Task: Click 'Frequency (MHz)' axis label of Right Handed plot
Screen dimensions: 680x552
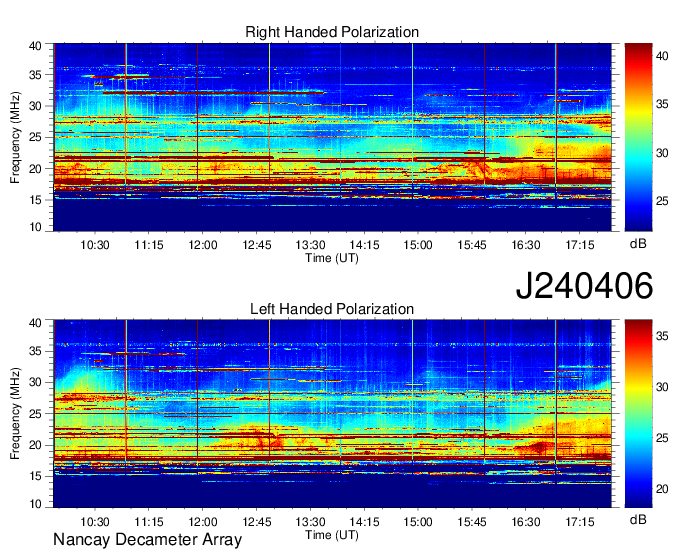Action: 15,137
